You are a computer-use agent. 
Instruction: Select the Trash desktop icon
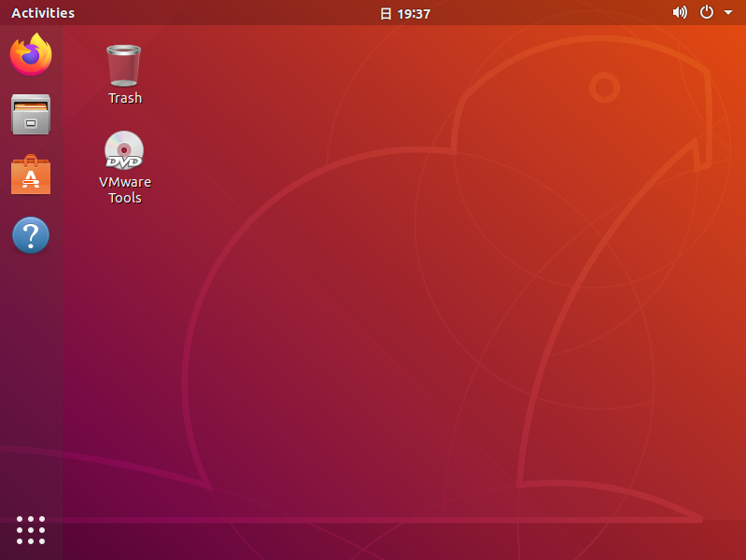[x=123, y=65]
